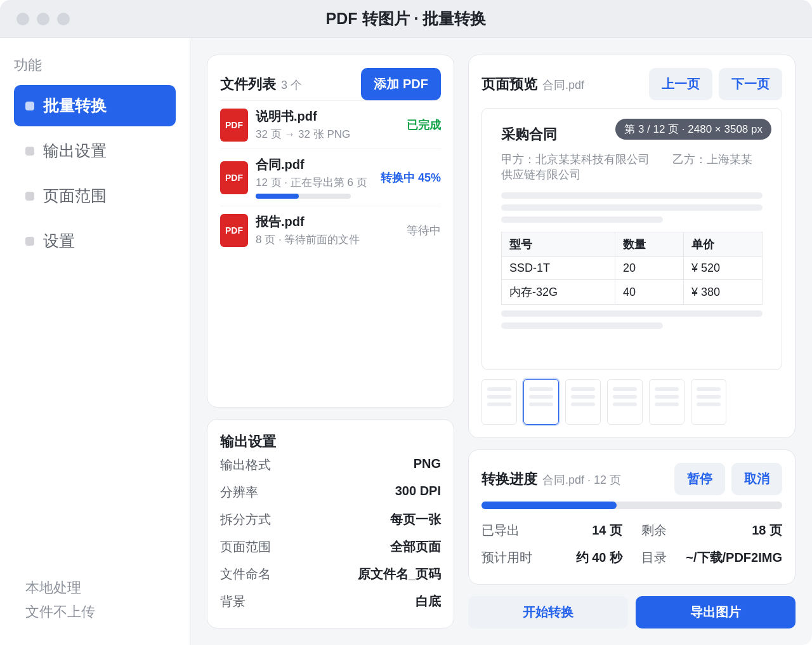Click the ~/下载/PDF2IMG output directory path
812x645 pixels.
coord(734,557)
